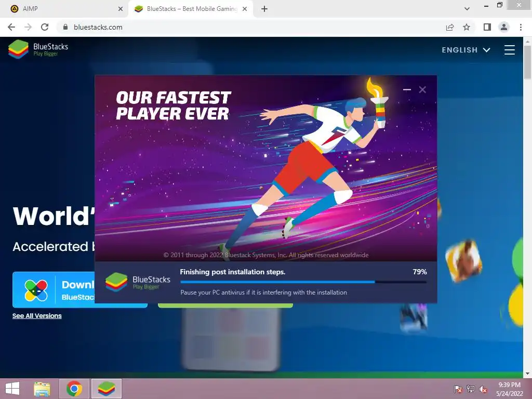
Task: Open Chrome tab search chevron
Action: (467, 9)
